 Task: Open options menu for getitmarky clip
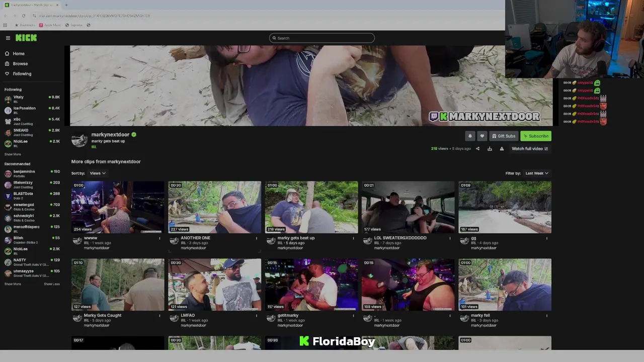[353, 316]
